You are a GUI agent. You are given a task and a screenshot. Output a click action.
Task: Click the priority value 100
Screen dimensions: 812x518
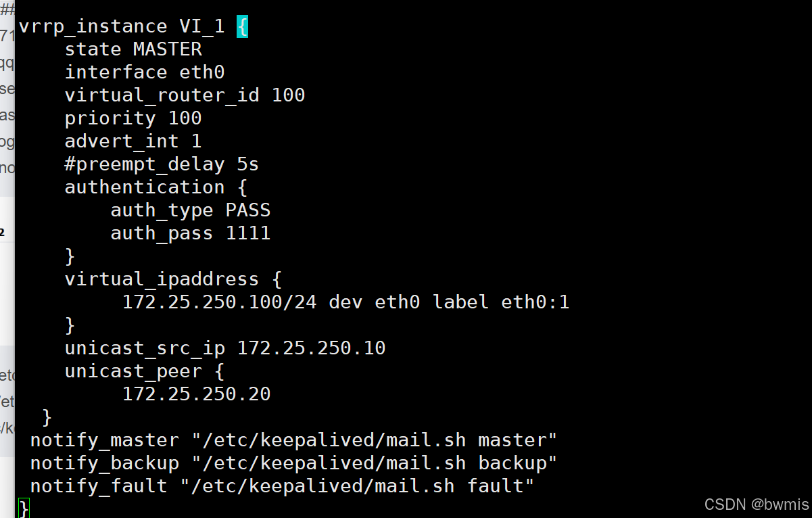185,118
